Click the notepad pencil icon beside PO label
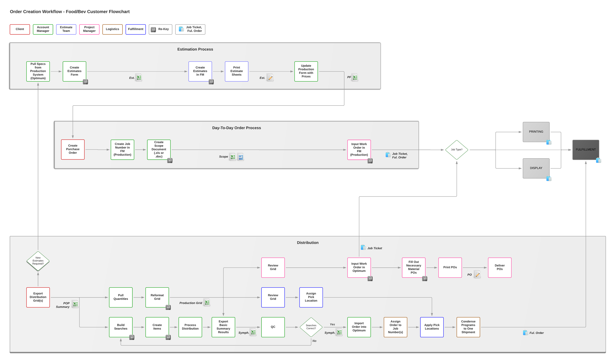Viewport: 615px width, 364px height. (x=477, y=274)
